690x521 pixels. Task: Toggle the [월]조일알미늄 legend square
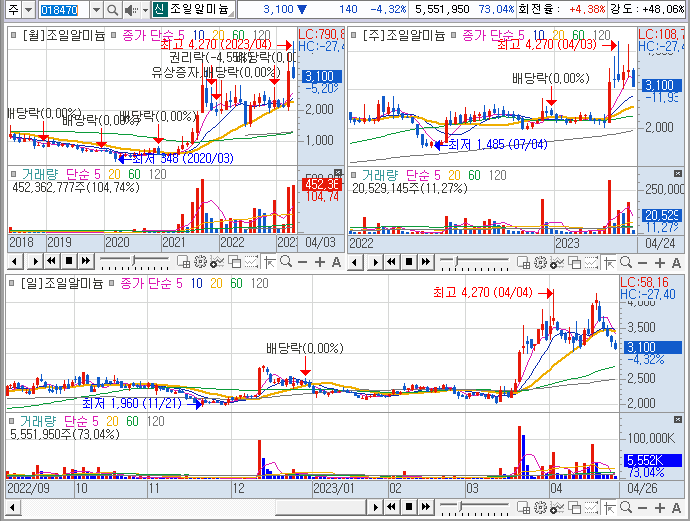point(14,35)
